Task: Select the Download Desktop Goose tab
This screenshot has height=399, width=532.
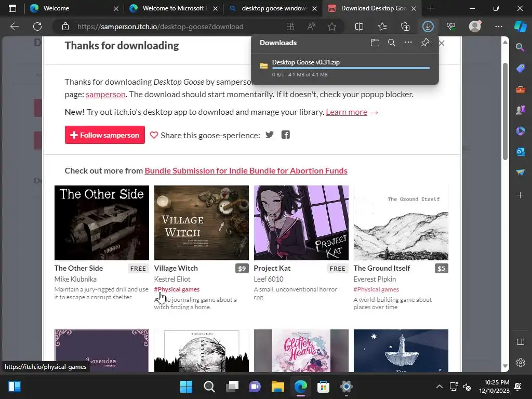Action: click(373, 8)
